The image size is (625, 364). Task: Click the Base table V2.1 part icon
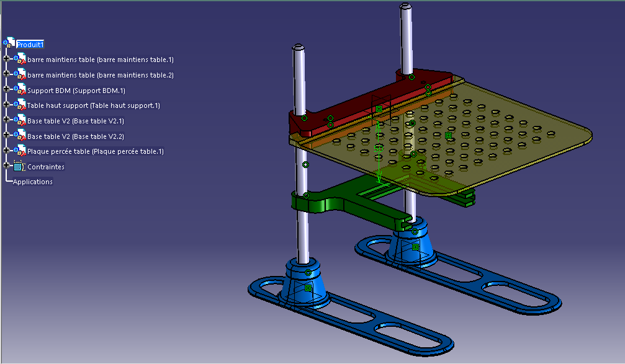coord(19,120)
